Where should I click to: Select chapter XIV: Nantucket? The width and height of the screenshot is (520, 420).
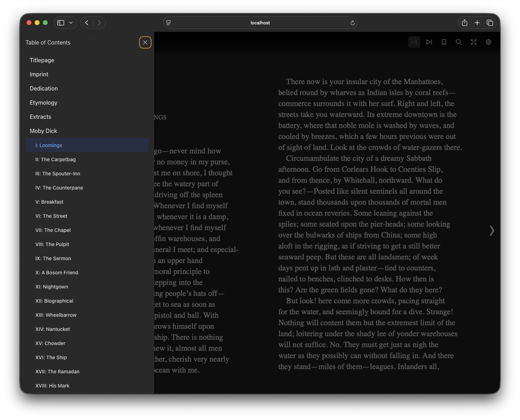53,329
